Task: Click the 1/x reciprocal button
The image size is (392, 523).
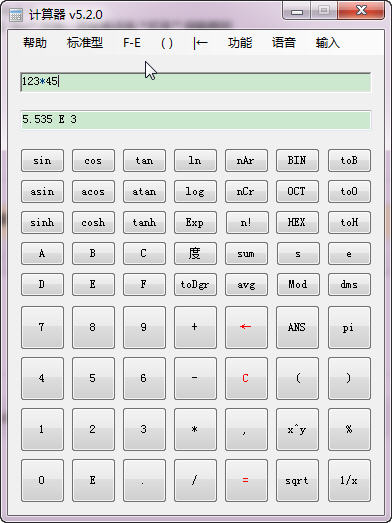Action: (349, 481)
